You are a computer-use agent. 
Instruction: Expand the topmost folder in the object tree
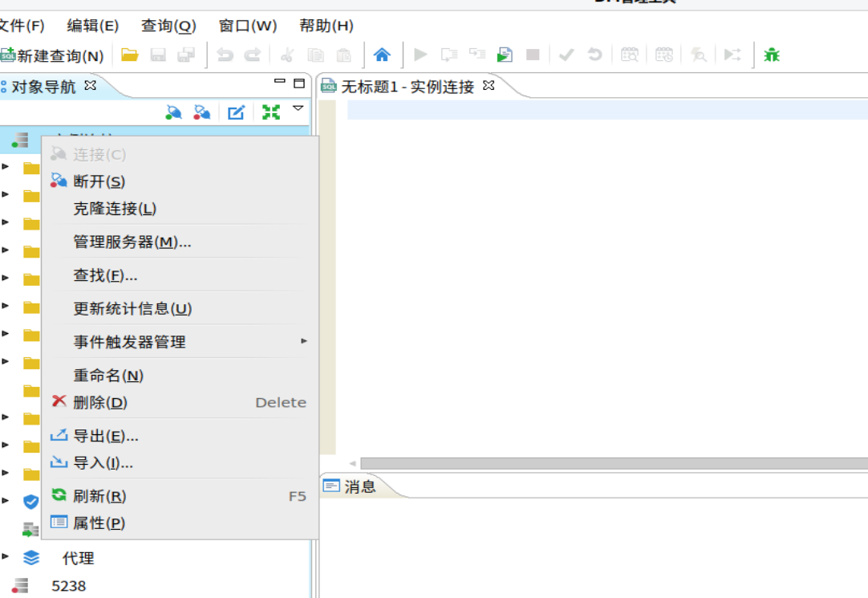point(6,168)
